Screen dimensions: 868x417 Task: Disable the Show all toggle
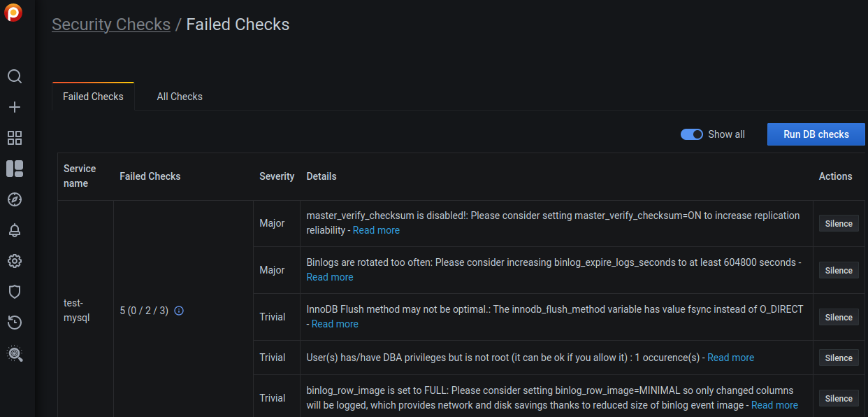691,134
